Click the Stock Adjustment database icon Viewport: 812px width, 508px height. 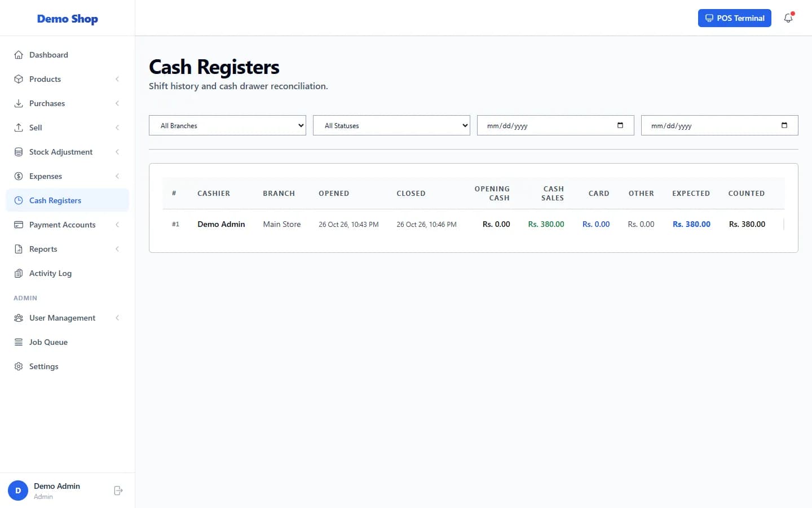coord(19,152)
